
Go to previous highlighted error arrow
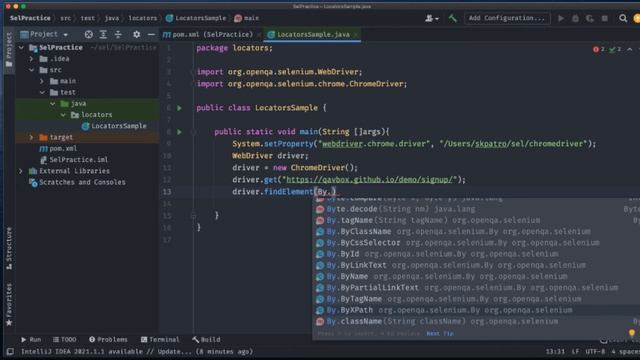[x=630, y=49]
